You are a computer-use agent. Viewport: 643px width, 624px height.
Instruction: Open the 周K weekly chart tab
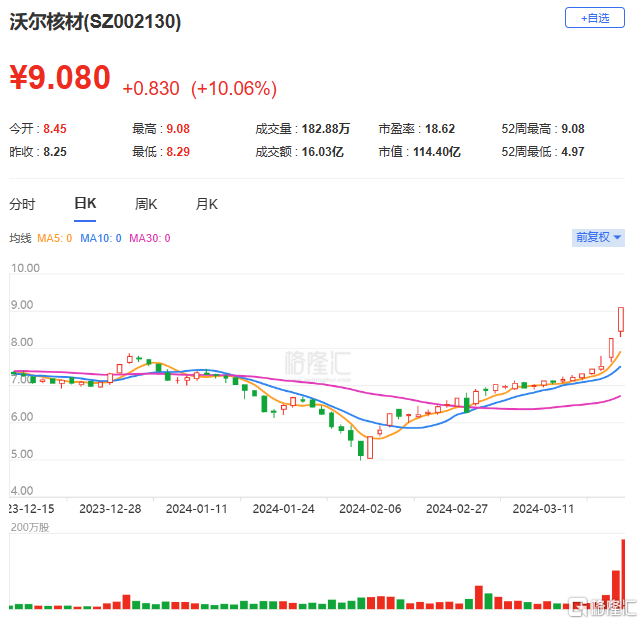tap(146, 204)
